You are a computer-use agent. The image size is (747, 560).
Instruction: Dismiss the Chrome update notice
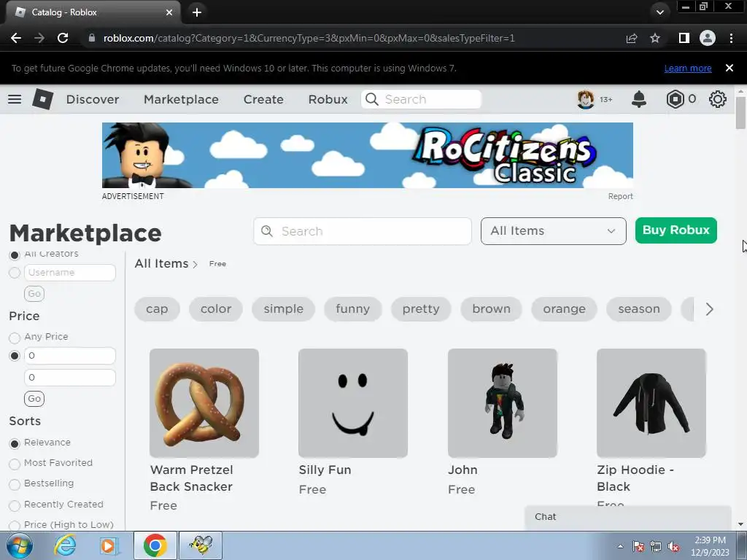click(729, 68)
